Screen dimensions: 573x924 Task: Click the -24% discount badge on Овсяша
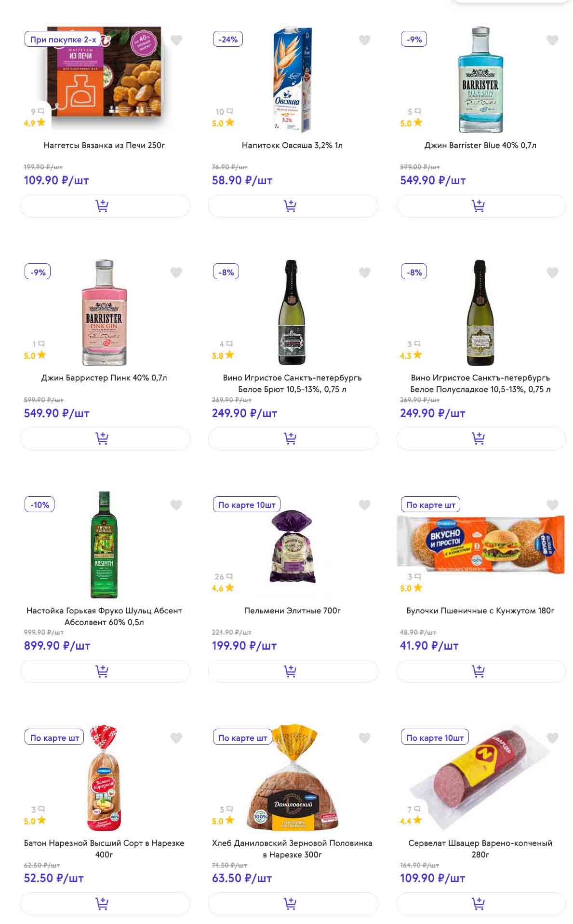click(x=227, y=40)
